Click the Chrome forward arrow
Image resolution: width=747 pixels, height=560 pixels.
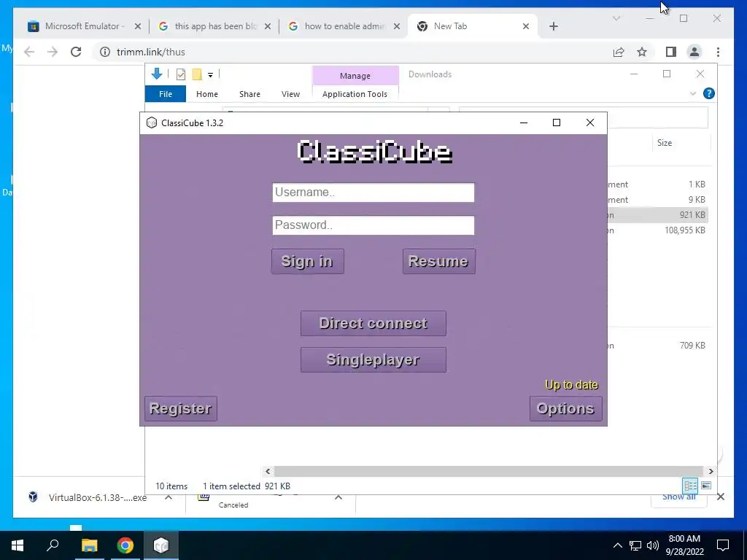tap(53, 52)
